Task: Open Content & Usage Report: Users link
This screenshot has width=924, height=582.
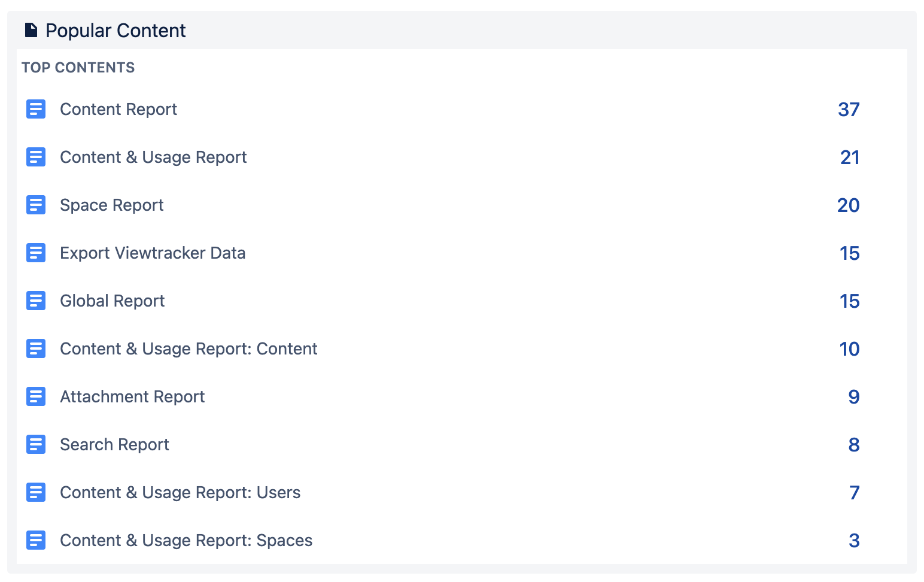Action: pyautogui.click(x=180, y=492)
